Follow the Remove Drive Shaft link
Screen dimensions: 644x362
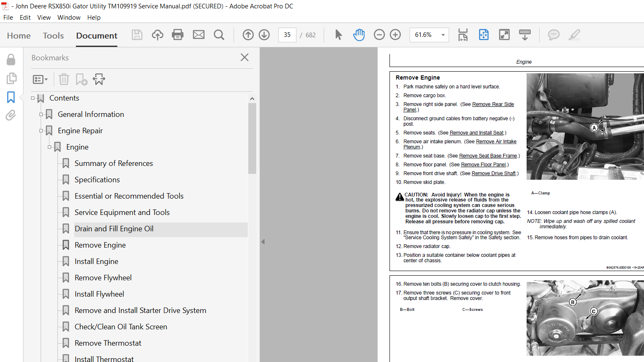(493, 173)
